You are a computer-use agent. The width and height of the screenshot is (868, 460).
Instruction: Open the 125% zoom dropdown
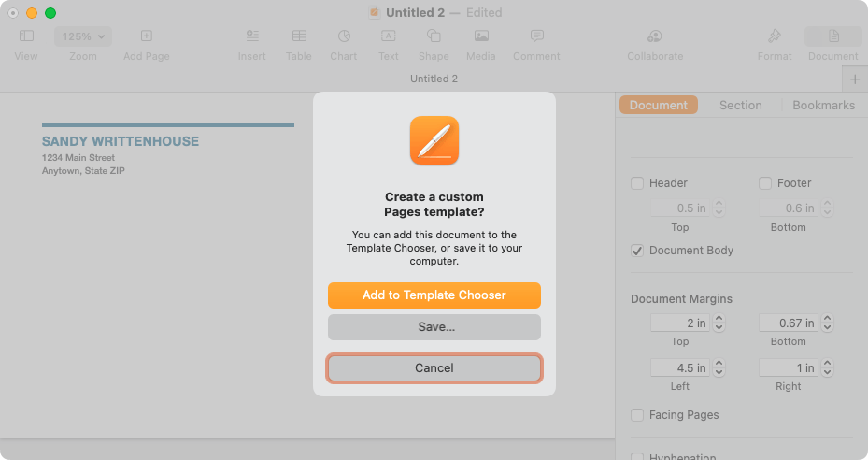coord(83,36)
